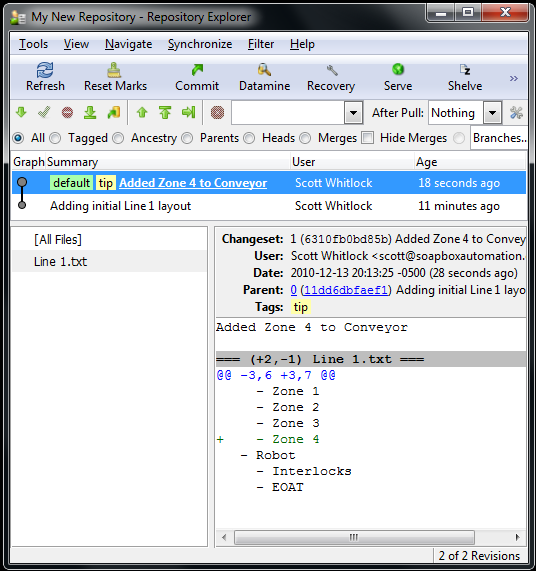This screenshot has height=571, width=536.
Task: Enable the Hide Merges checkbox
Action: 367,138
